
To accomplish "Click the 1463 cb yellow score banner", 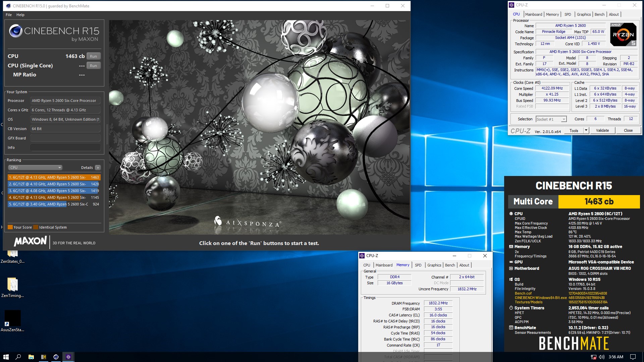I will click(x=599, y=201).
